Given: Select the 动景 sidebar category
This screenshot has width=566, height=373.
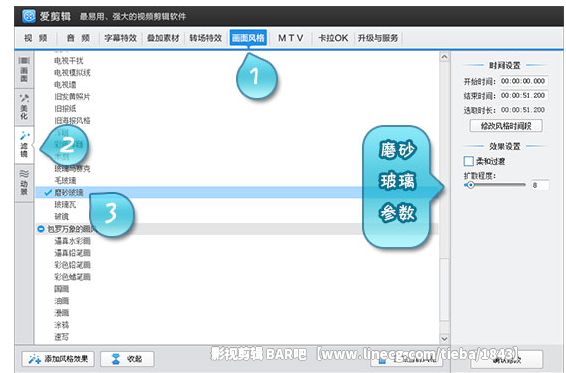Looking at the screenshot, I should pos(24,183).
